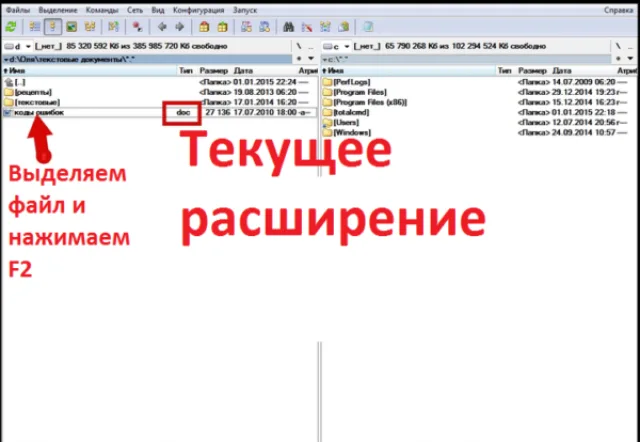Open the Конфигурация menu
Viewport: 640px width, 442px height.
click(x=198, y=10)
